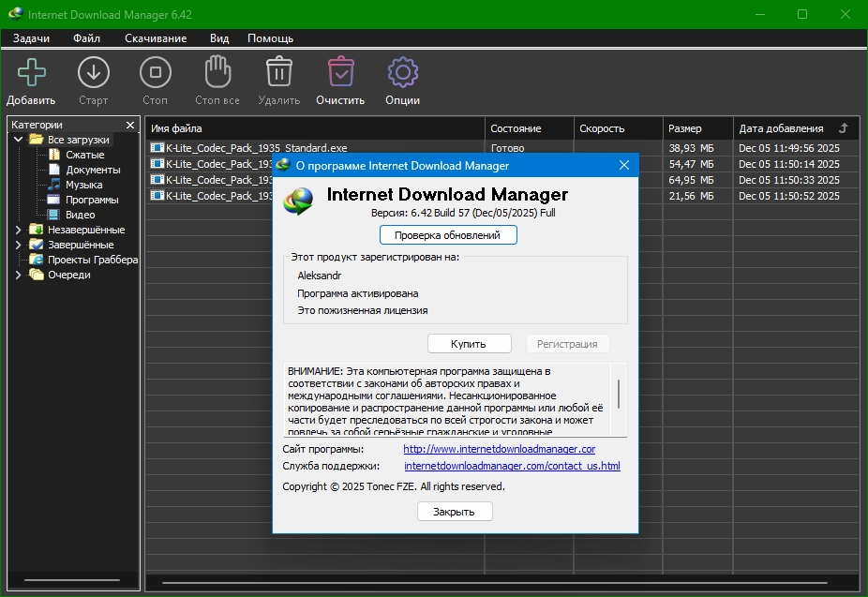
Task: Sort by the Date added column header
Action: pos(780,128)
